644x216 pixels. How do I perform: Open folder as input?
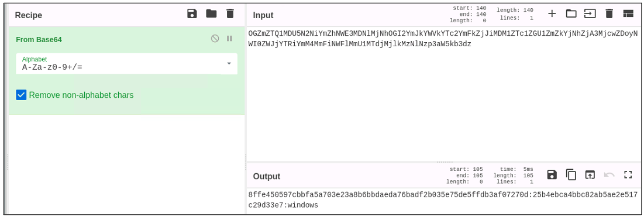point(571,14)
